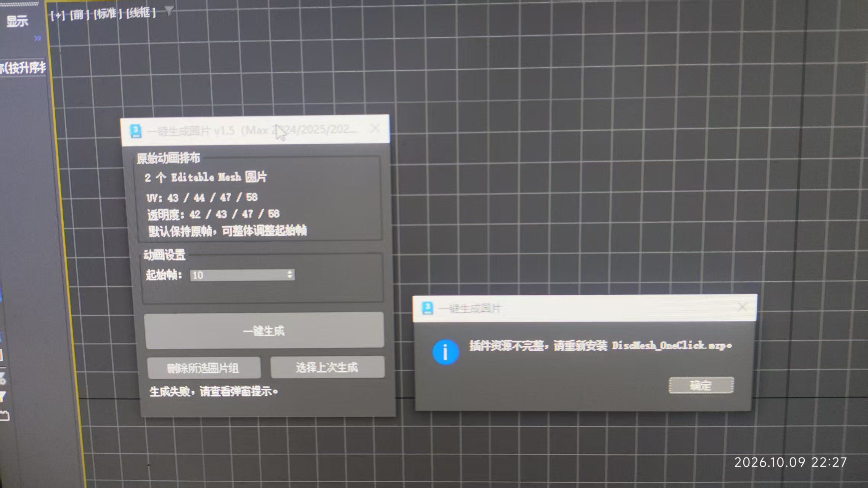The height and width of the screenshot is (488, 868).
Task: Click the 原始动画排布 group label
Action: [169, 158]
